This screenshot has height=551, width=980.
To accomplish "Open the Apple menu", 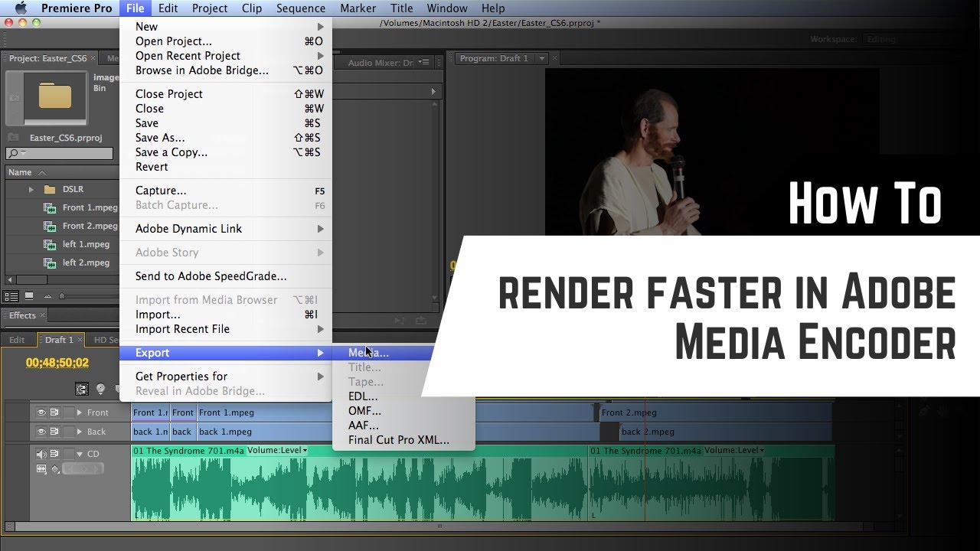I will [20, 8].
